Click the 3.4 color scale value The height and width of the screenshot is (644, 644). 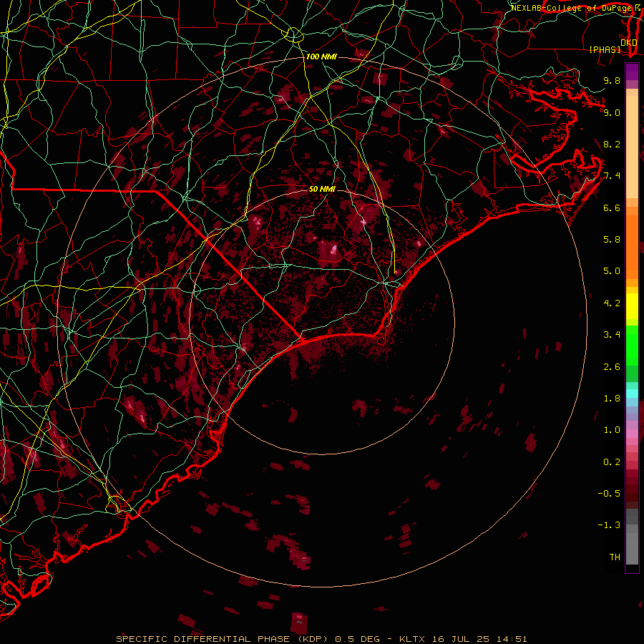coord(612,335)
